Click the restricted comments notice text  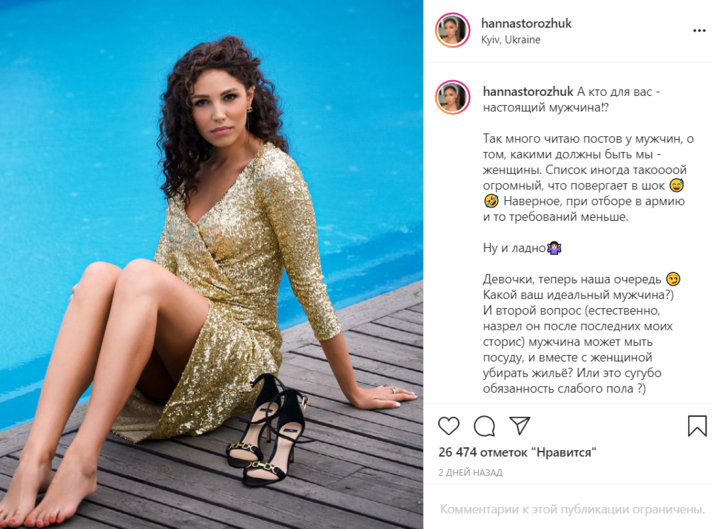[572, 509]
